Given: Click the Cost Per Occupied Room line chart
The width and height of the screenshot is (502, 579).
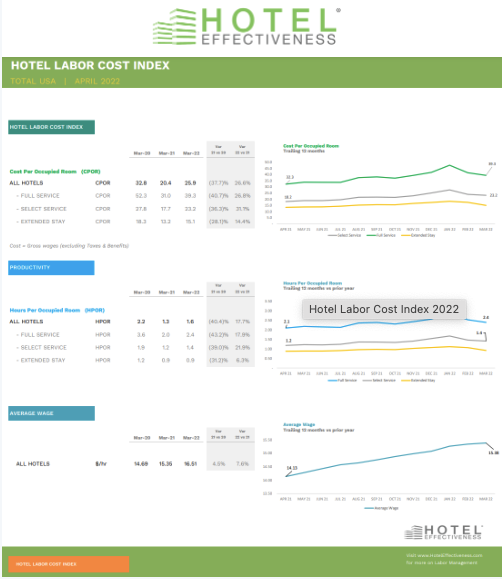Looking at the screenshot, I should pyautogui.click(x=380, y=192).
